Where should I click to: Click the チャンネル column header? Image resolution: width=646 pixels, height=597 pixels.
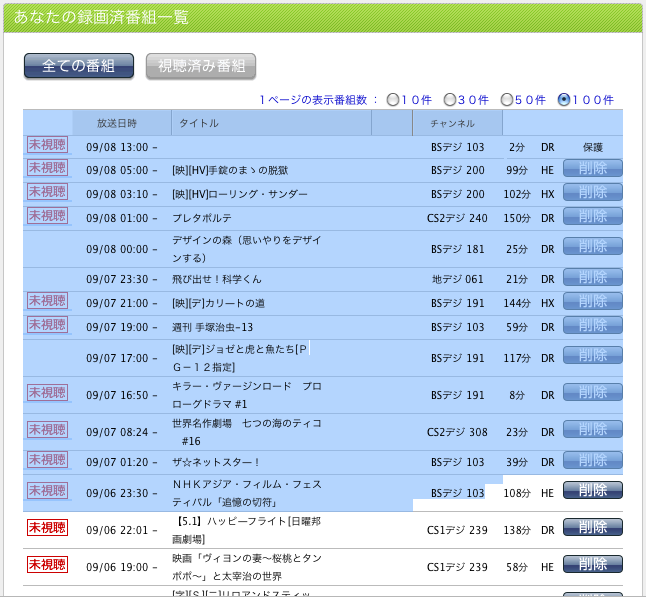pyautogui.click(x=452, y=123)
